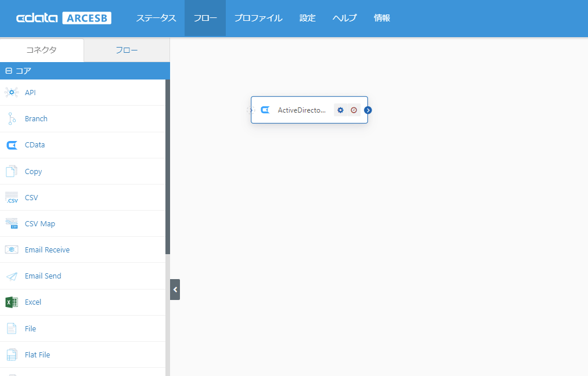This screenshot has height=376, width=588.
Task: Click the Email Send label
Action: pyautogui.click(x=43, y=276)
